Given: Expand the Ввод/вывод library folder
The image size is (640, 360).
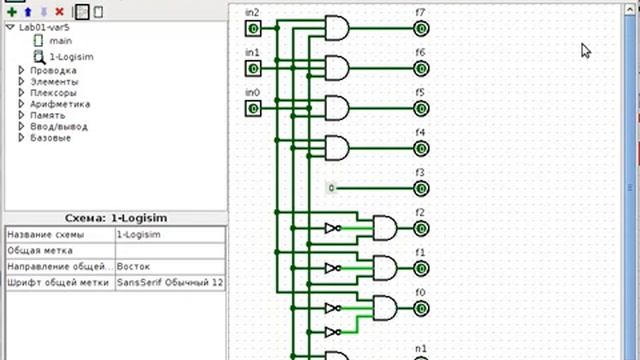Looking at the screenshot, I should tap(21, 127).
